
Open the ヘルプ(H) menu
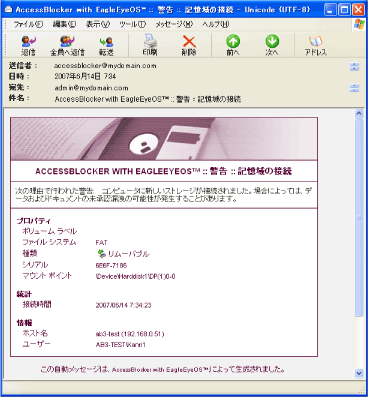coord(216,24)
